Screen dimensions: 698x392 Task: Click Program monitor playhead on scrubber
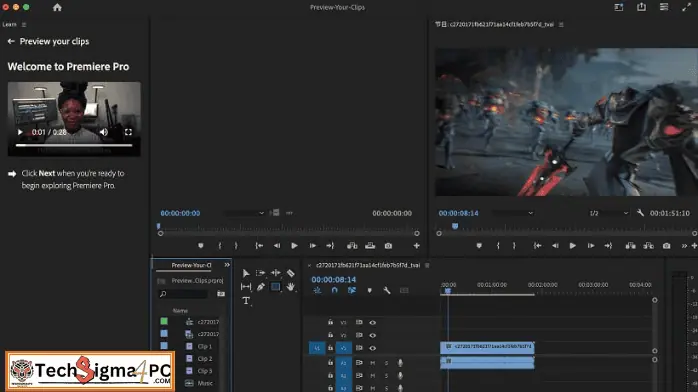pyautogui.click(x=455, y=226)
